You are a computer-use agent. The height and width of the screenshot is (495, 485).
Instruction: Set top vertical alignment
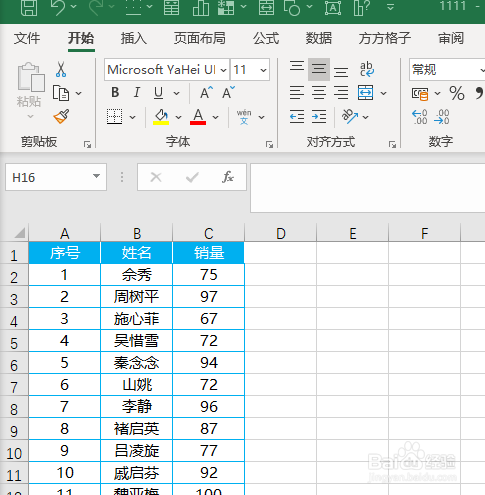coord(297,68)
